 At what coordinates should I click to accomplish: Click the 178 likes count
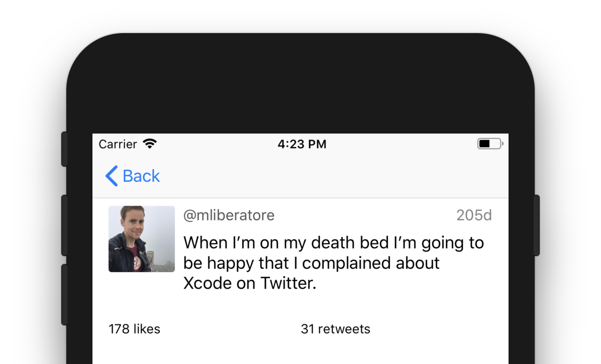pyautogui.click(x=134, y=329)
